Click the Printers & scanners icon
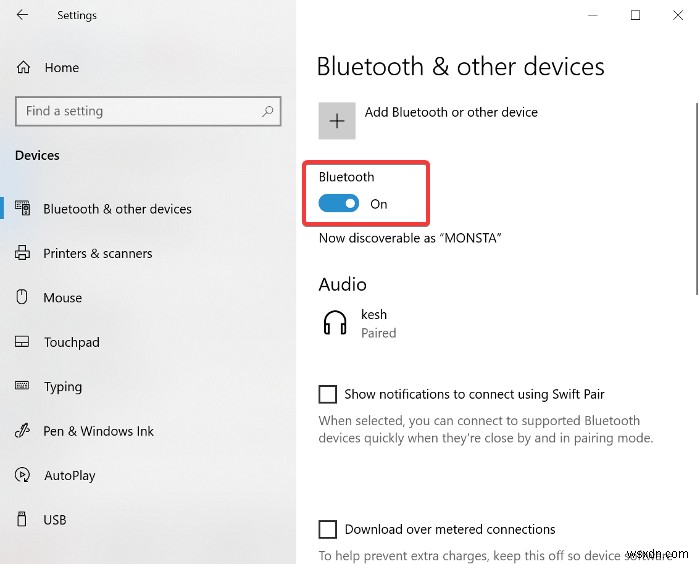This screenshot has width=700, height=564. click(x=22, y=253)
